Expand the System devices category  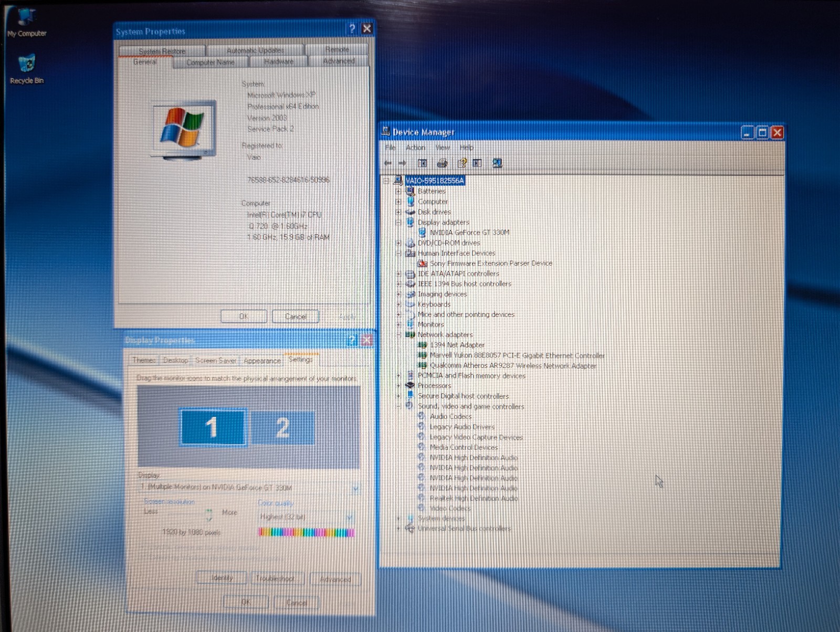[398, 518]
